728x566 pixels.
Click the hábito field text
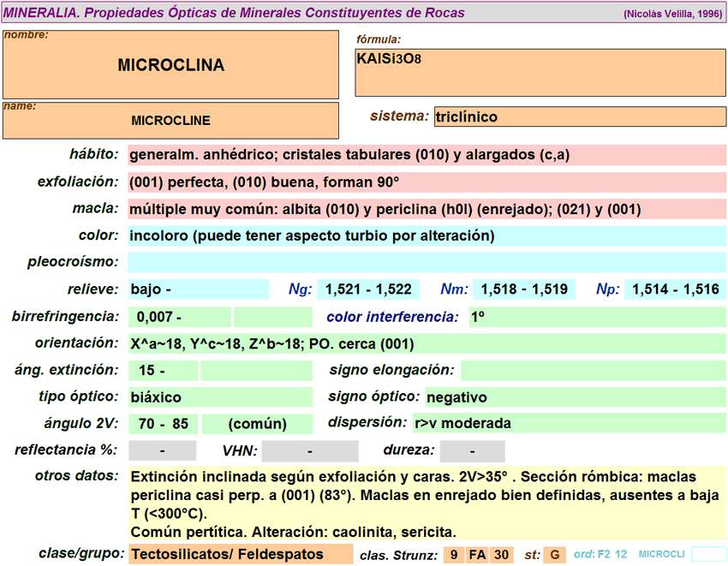[426, 156]
